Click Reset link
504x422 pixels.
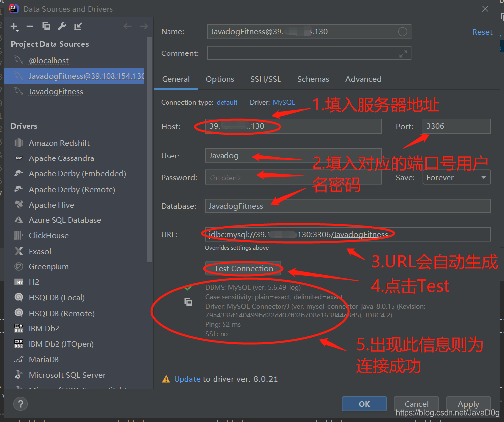tap(482, 32)
